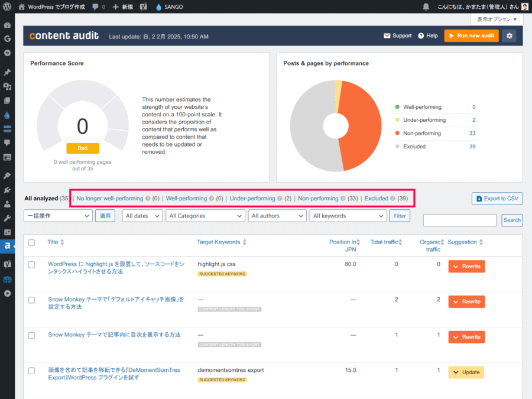Open the All authors dropdown
532x399 pixels.
(277, 216)
